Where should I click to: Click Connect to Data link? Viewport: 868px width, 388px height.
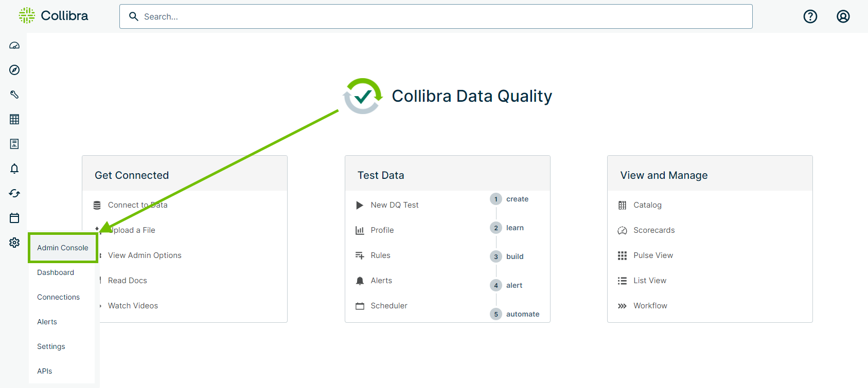pos(137,205)
